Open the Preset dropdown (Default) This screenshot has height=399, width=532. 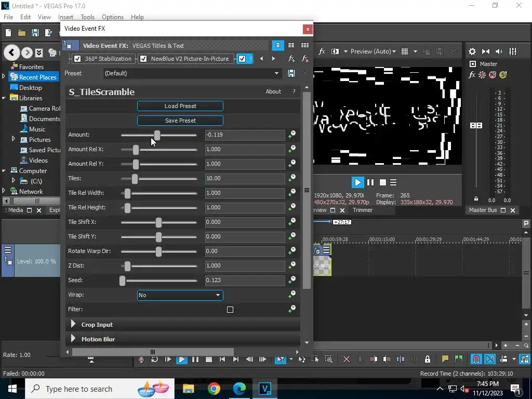192,73
